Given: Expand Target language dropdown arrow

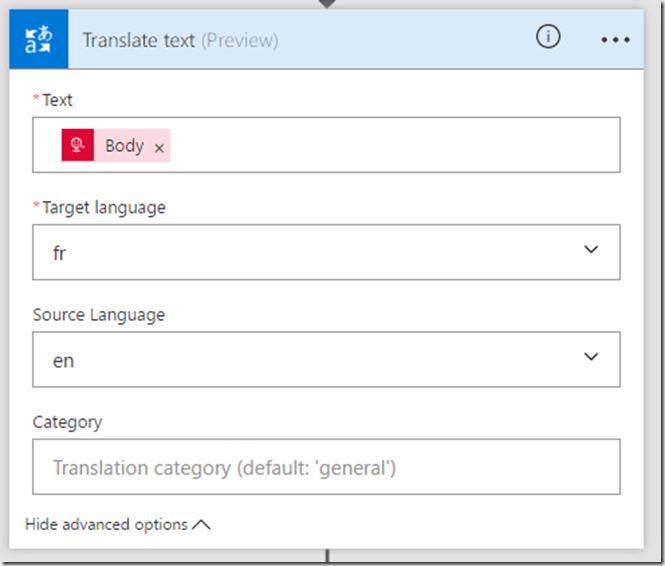Looking at the screenshot, I should coord(590,250).
